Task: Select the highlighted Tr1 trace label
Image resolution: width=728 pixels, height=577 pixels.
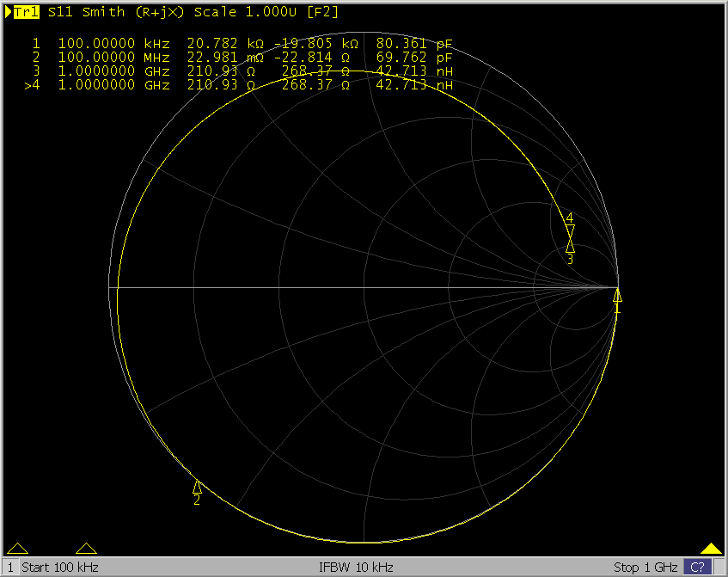Action: tap(27, 13)
